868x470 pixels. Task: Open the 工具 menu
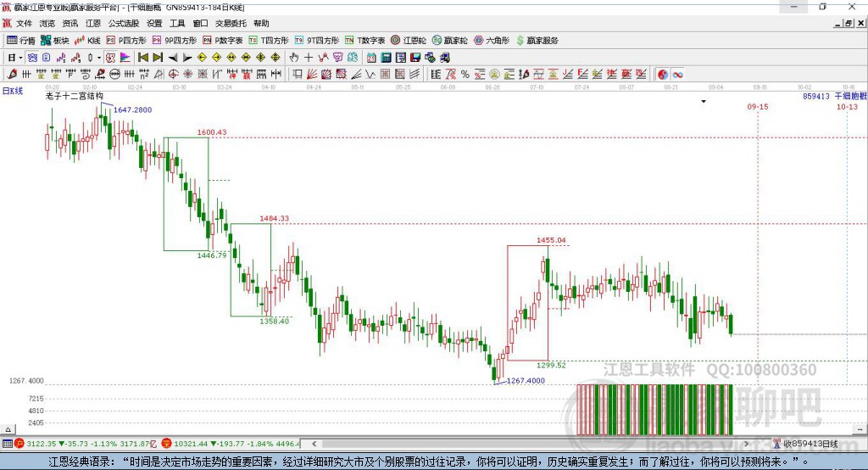177,23
